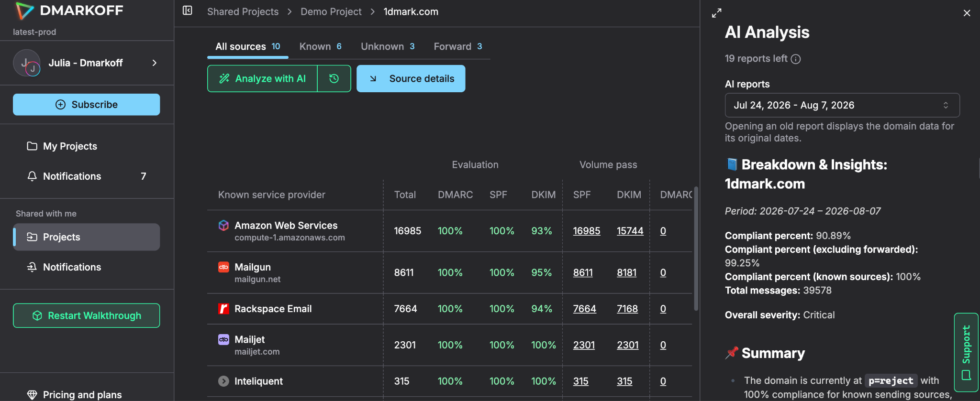This screenshot has width=980, height=401.
Task: Expand the AI Analysis panel to fullscreen
Action: [716, 13]
